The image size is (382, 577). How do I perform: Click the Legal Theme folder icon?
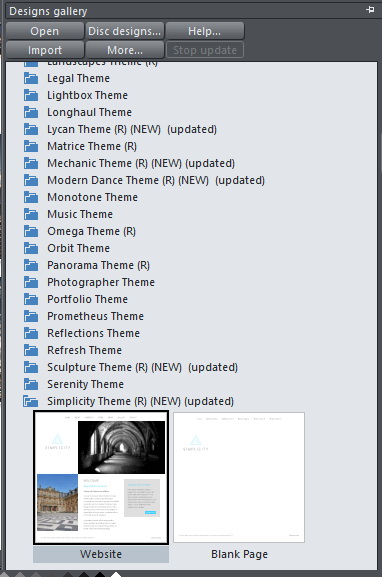[x=31, y=78]
